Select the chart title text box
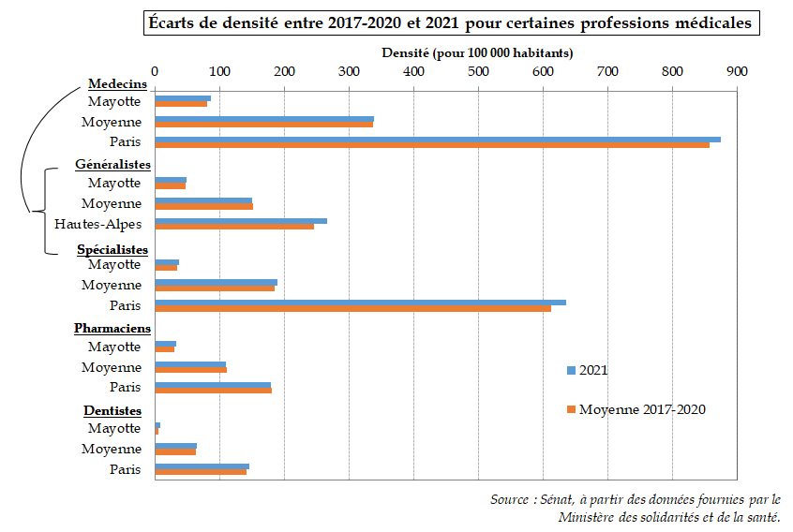 (450, 23)
